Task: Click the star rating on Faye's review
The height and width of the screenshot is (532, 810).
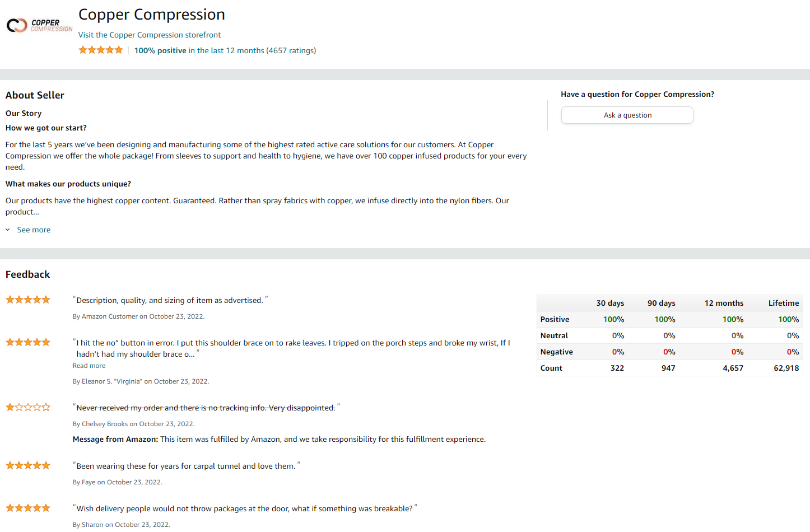Action: pyautogui.click(x=28, y=465)
